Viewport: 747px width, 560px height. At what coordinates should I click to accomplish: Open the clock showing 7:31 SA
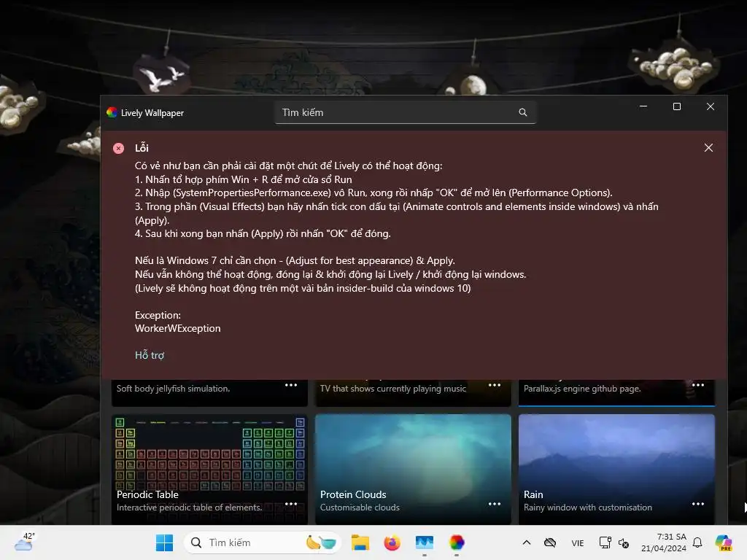pyautogui.click(x=664, y=542)
